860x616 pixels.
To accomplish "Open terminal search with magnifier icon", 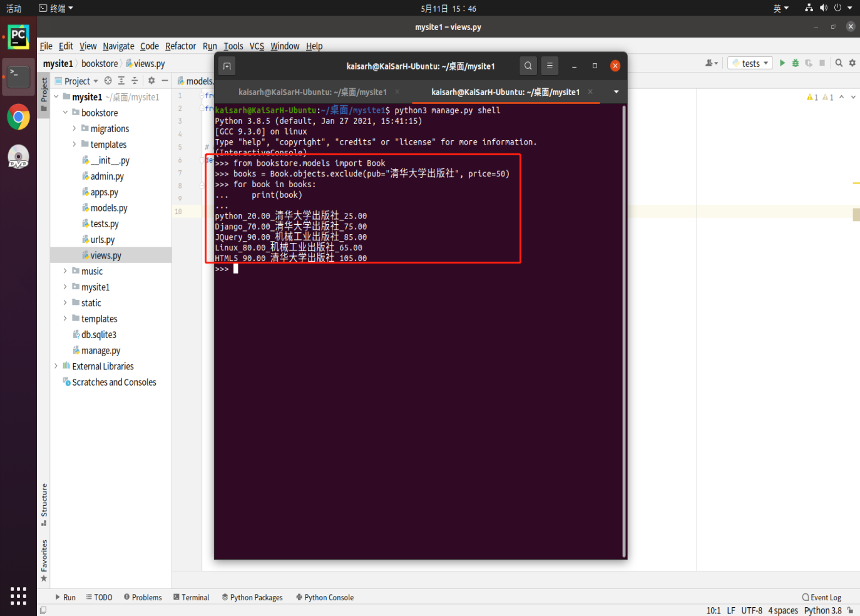I will [528, 66].
